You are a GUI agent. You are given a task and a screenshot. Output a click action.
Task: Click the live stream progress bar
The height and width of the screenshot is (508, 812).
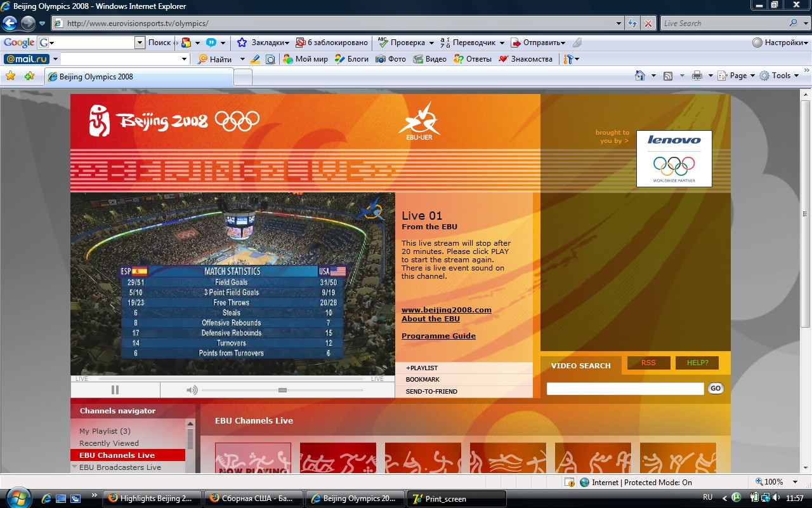tap(230, 378)
